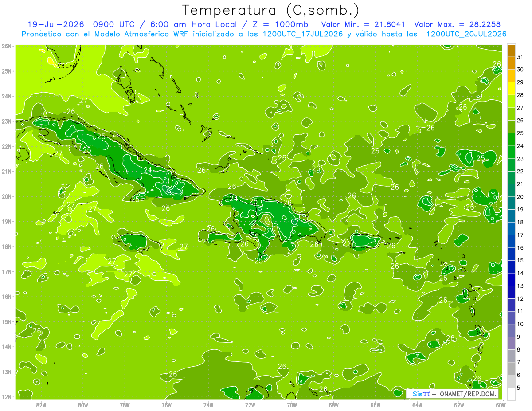Click the 'Temperatura (C,somb.)' chart title
The height and width of the screenshot is (411, 532).
pyautogui.click(x=271, y=10)
